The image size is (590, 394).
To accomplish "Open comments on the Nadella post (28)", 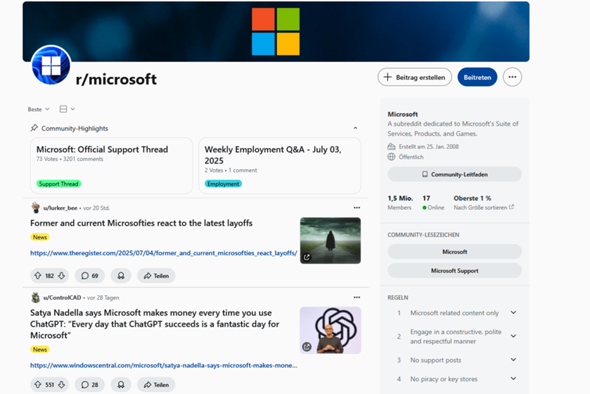I will (x=90, y=385).
